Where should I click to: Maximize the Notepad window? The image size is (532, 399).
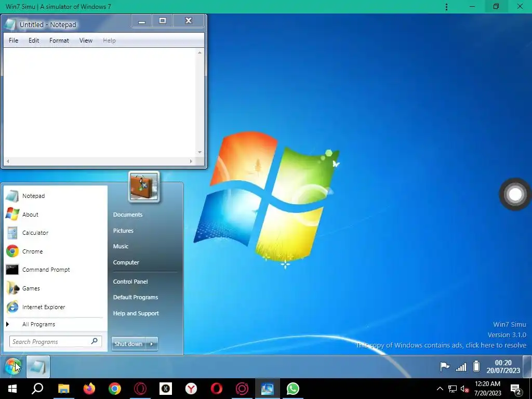pyautogui.click(x=163, y=21)
